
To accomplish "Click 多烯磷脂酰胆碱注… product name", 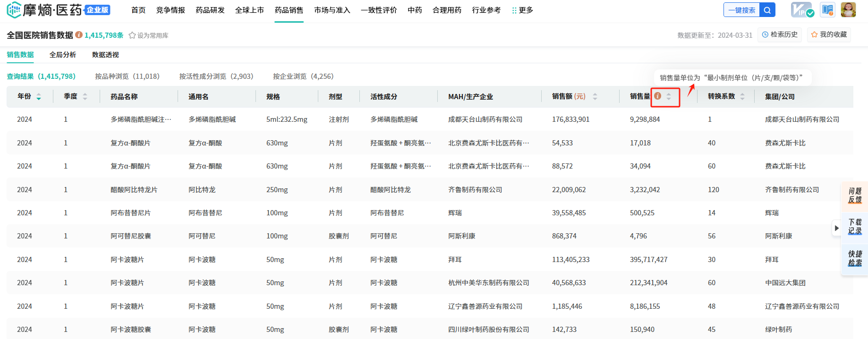I will point(141,119).
